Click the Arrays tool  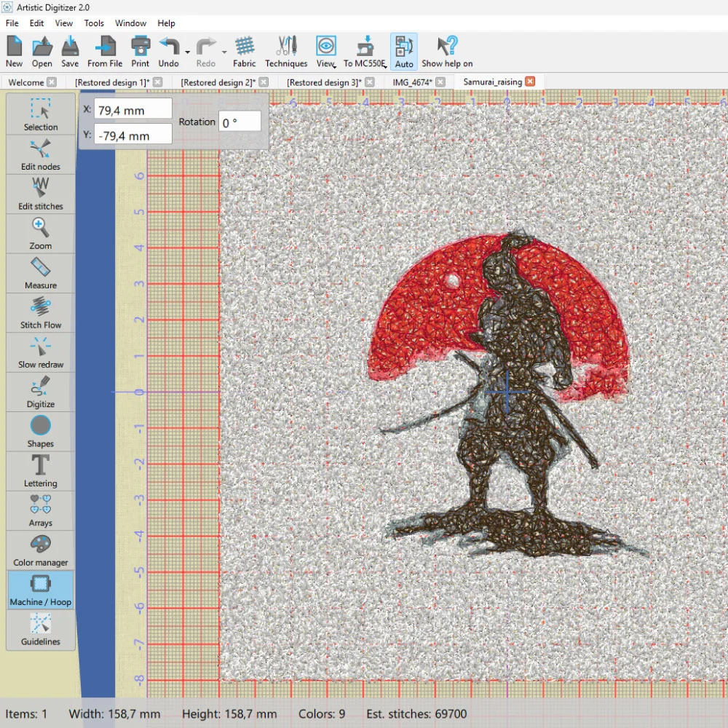[x=40, y=510]
